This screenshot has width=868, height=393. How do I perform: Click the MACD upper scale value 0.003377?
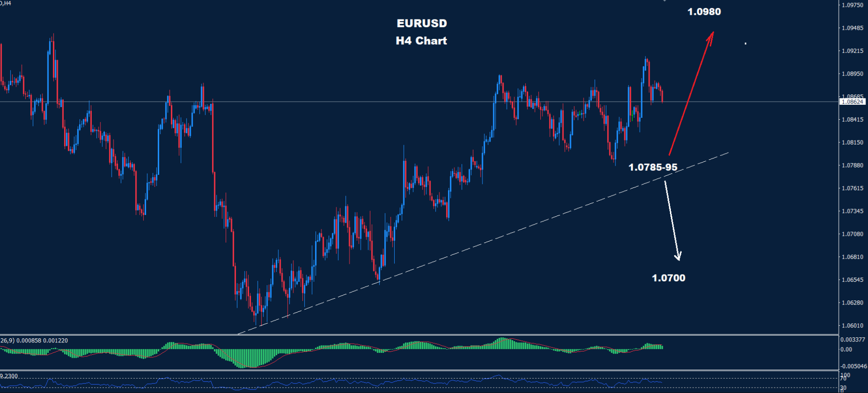tap(853, 340)
